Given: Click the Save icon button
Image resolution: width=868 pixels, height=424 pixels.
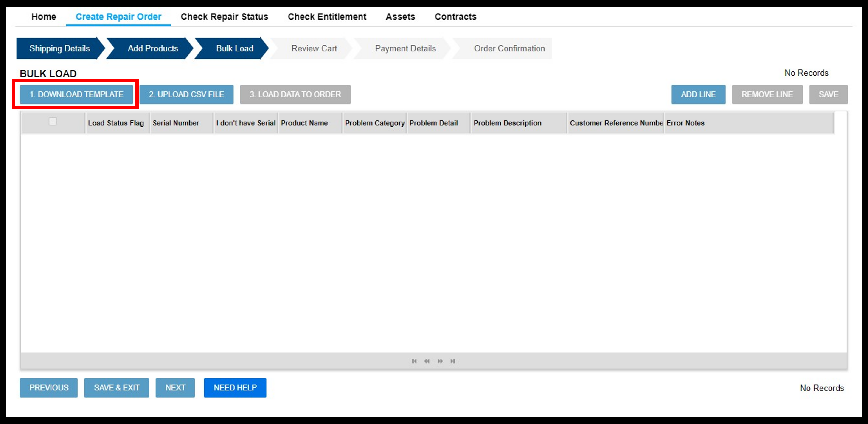Looking at the screenshot, I should pos(828,94).
